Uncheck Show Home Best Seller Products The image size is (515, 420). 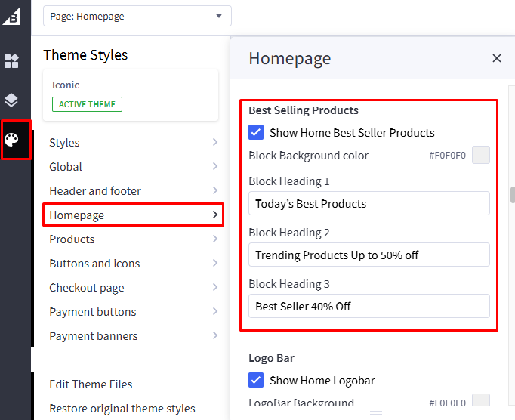click(x=256, y=133)
